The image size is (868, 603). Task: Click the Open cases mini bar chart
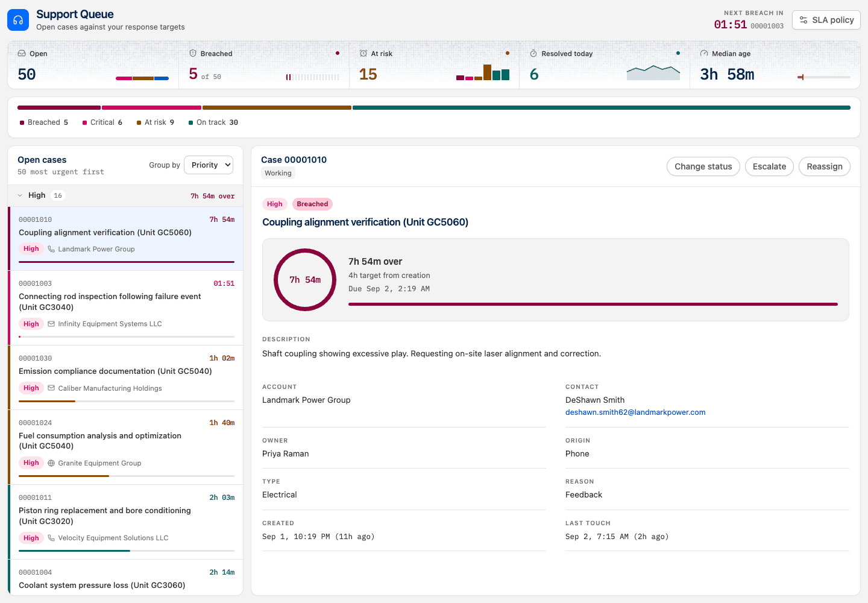142,78
